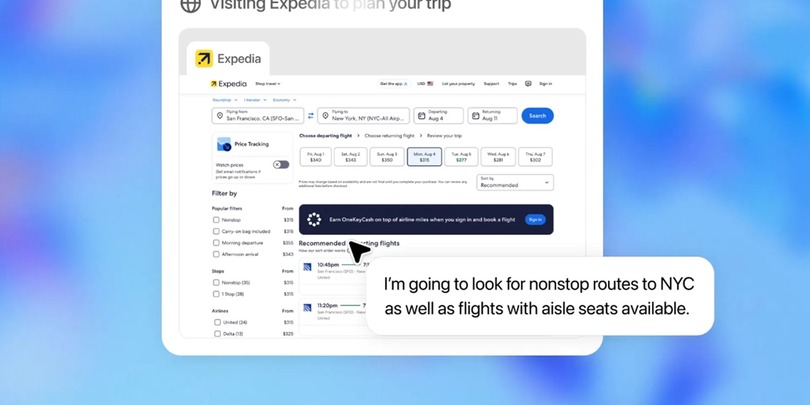Click the Flying to New York field
Image resolution: width=810 pixels, height=405 pixels.
[363, 116]
